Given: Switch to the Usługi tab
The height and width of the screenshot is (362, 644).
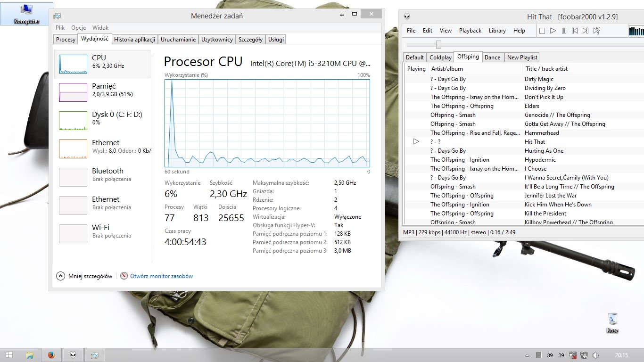Looking at the screenshot, I should (276, 40).
